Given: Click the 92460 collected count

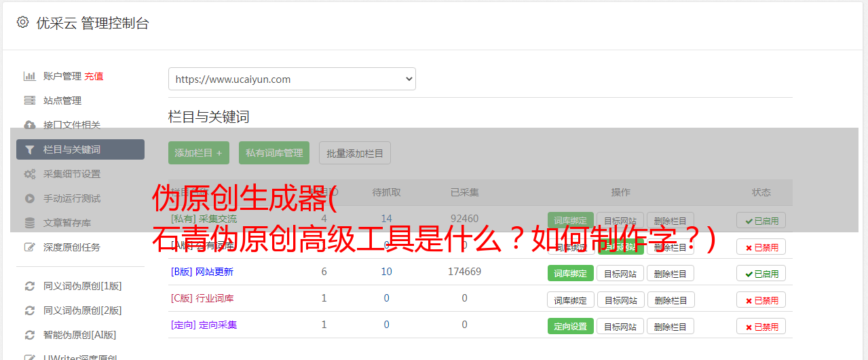Looking at the screenshot, I should [464, 219].
